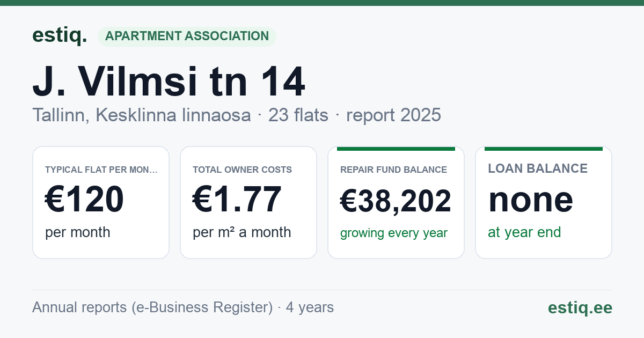The height and width of the screenshot is (338, 644).
Task: Click the €1.77 value
Action: (x=237, y=199)
